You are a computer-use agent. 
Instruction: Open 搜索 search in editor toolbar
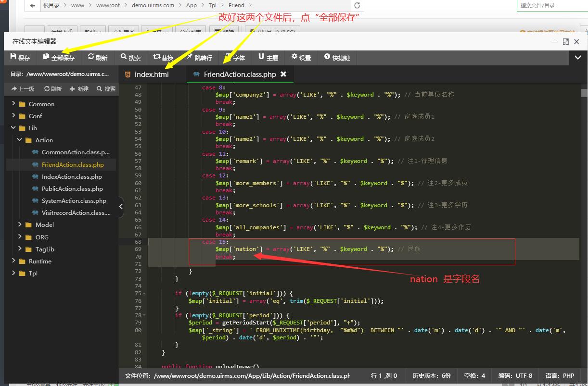pos(131,58)
